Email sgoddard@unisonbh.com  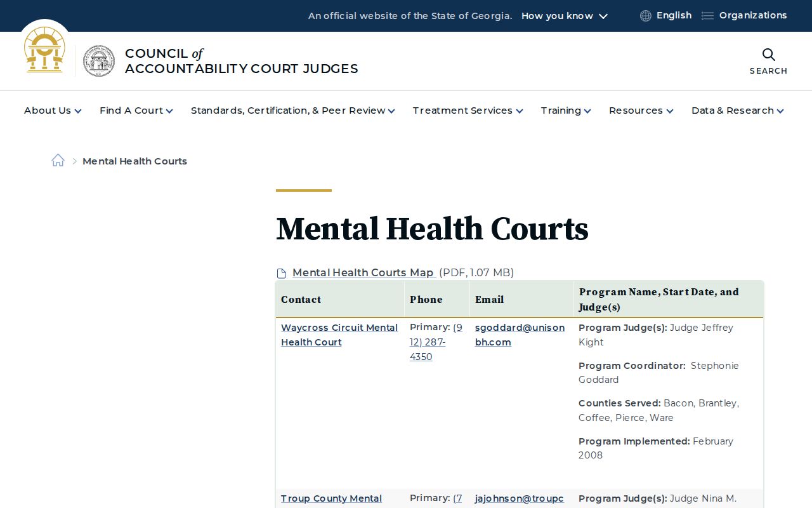click(x=520, y=335)
